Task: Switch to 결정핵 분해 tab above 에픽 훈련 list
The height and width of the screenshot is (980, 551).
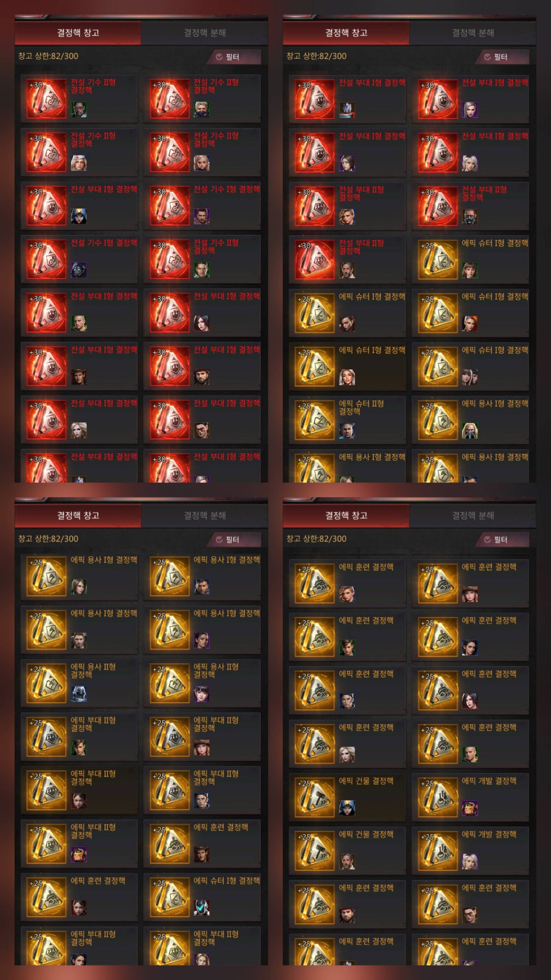Action: click(473, 516)
